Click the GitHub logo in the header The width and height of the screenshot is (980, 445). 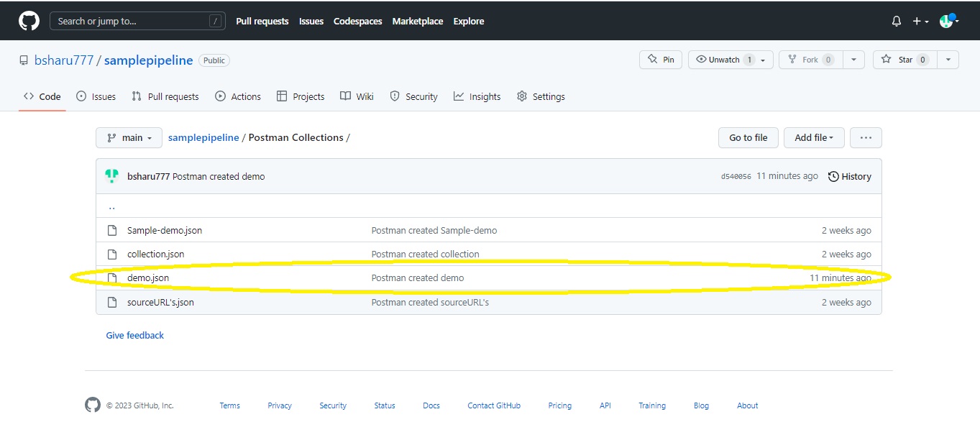point(29,21)
